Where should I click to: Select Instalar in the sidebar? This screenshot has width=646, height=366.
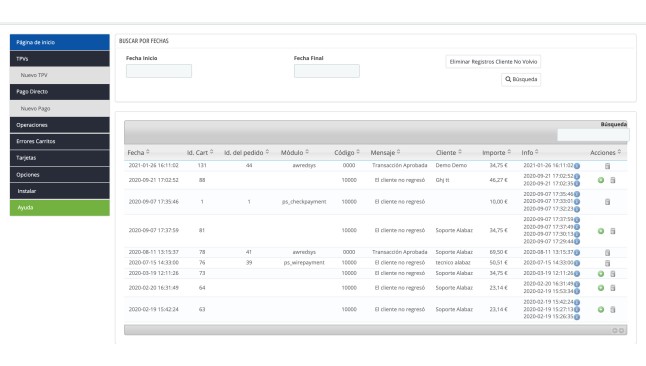(x=60, y=191)
